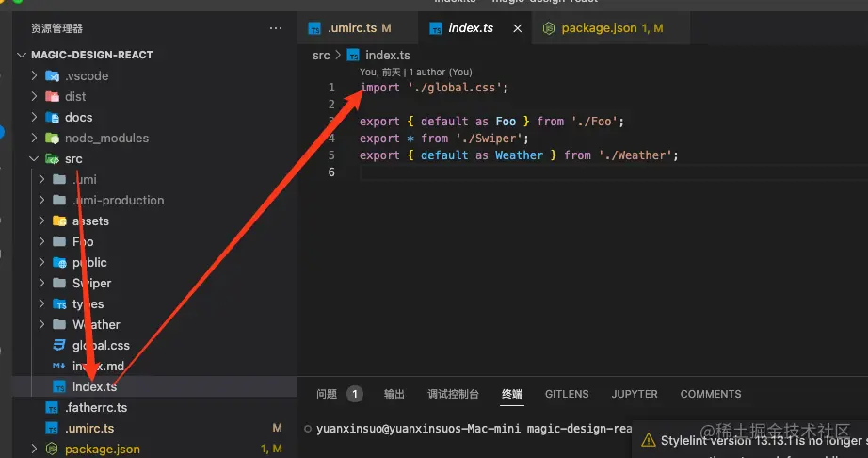Screen dimensions: 868x458
Task: Expand the node_modules folder chevron
Action: [34, 138]
